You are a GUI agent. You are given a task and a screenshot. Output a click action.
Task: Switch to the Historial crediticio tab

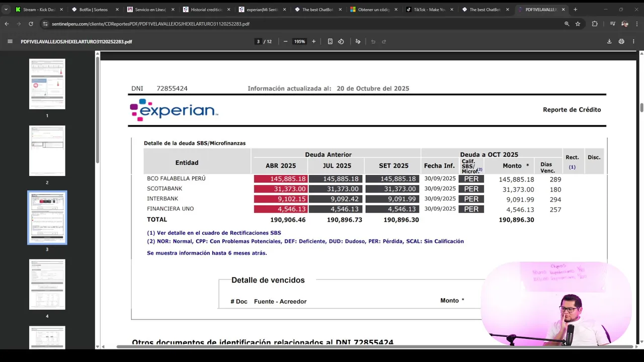pyautogui.click(x=205, y=10)
